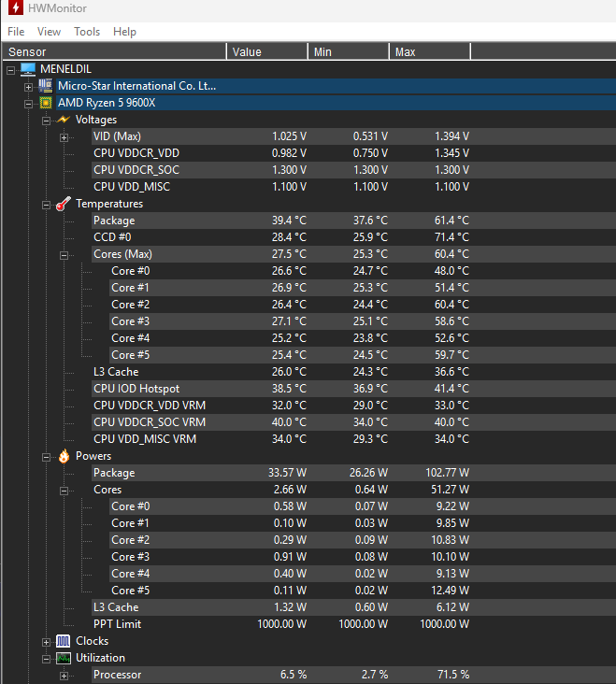The width and height of the screenshot is (616, 684).
Task: Click the HWMonitor window title text
Action: tap(57, 8)
